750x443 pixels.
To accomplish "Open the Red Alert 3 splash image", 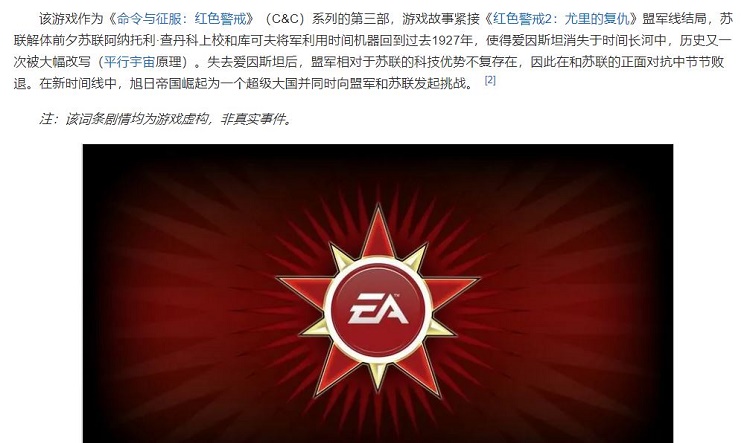I will (x=378, y=293).
